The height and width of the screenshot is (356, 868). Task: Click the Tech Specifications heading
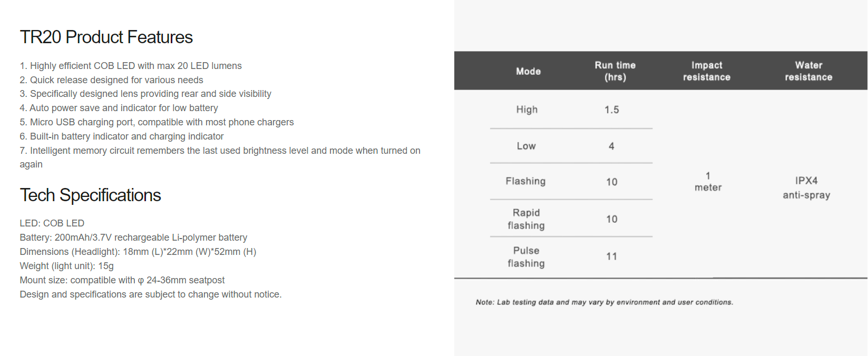pos(90,195)
